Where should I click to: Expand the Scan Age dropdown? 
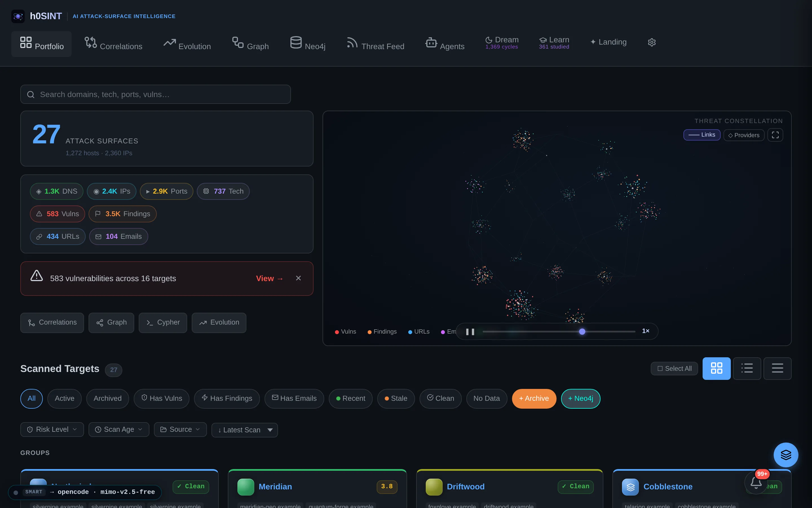click(x=119, y=429)
